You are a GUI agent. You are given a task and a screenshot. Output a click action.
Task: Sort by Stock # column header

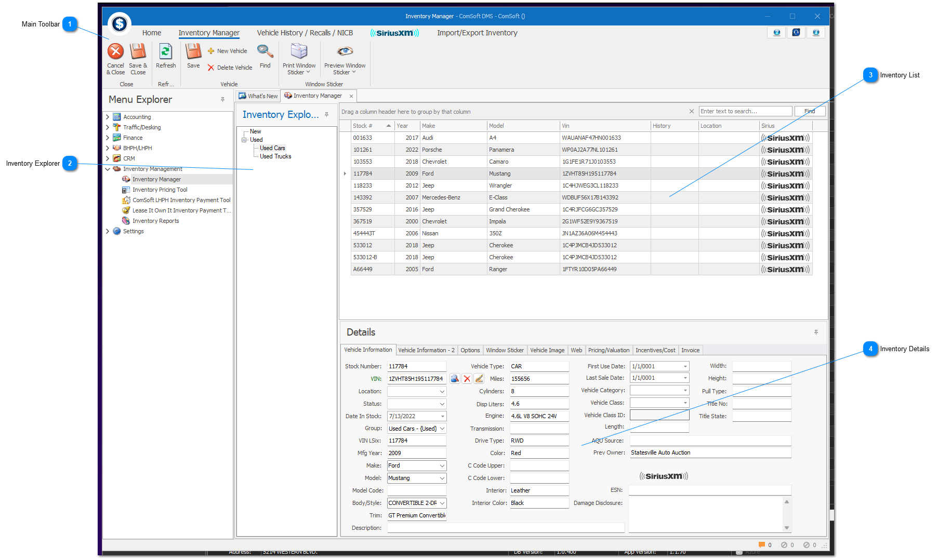pos(372,126)
